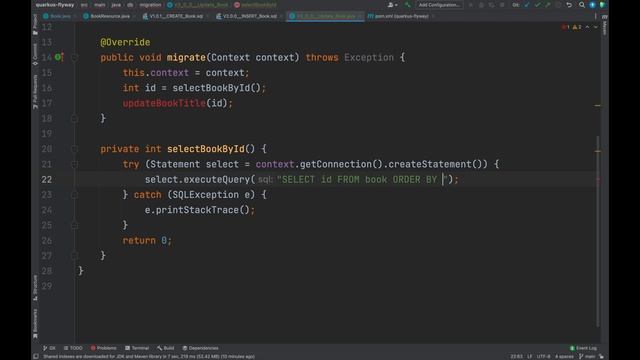Click the main Git branch widget

click(x=587, y=356)
